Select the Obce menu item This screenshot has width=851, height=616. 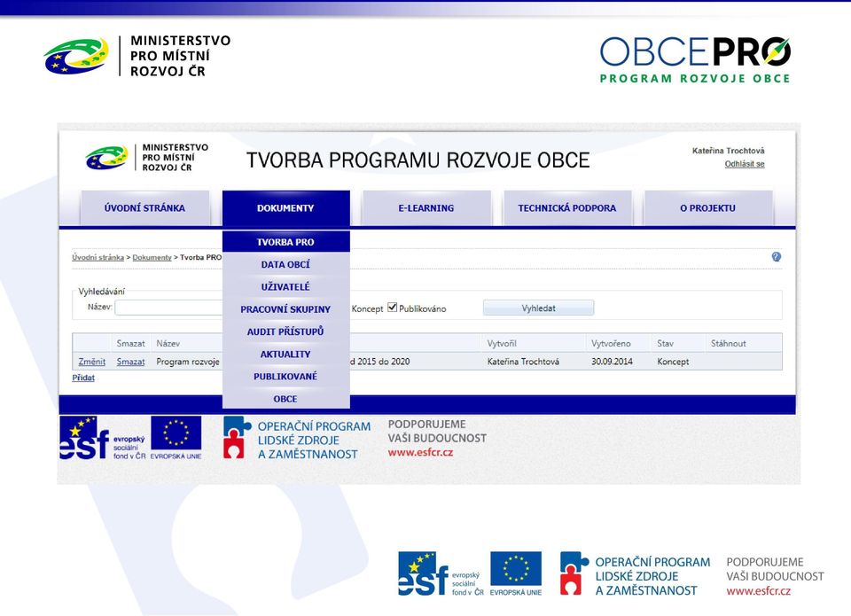(x=286, y=398)
